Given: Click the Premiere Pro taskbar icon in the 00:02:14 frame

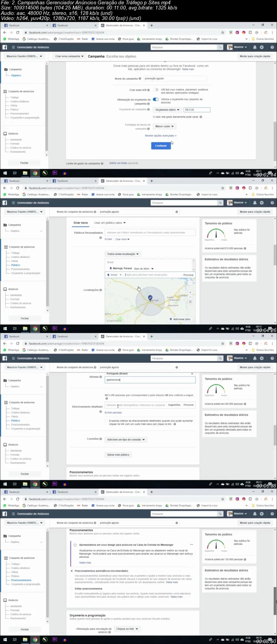Looking at the screenshot, I should coord(55,173).
